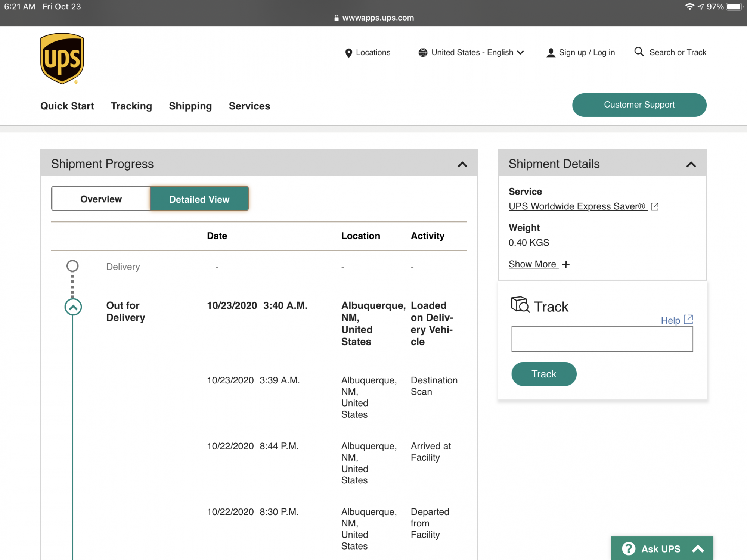Click the lock icon in address bar
This screenshot has width=747, height=560.
pos(336,18)
